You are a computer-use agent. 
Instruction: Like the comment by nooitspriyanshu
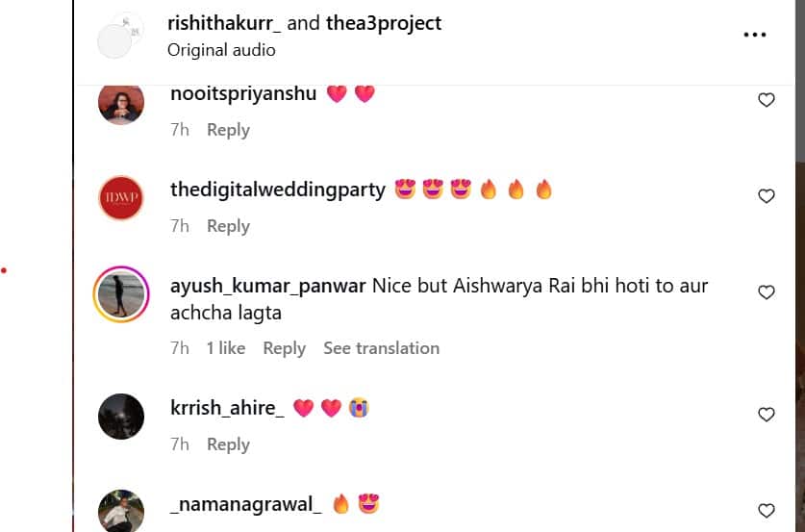pyautogui.click(x=766, y=100)
